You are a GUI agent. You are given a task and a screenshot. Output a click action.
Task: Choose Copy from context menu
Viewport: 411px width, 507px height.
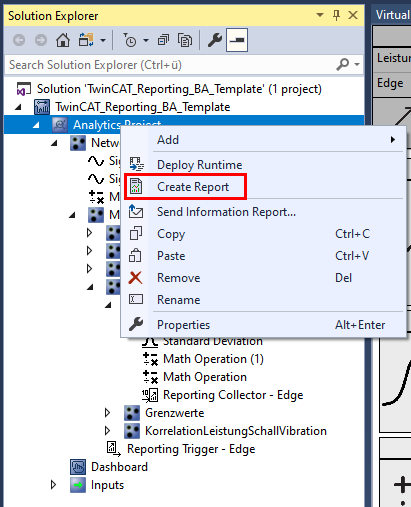point(263,234)
